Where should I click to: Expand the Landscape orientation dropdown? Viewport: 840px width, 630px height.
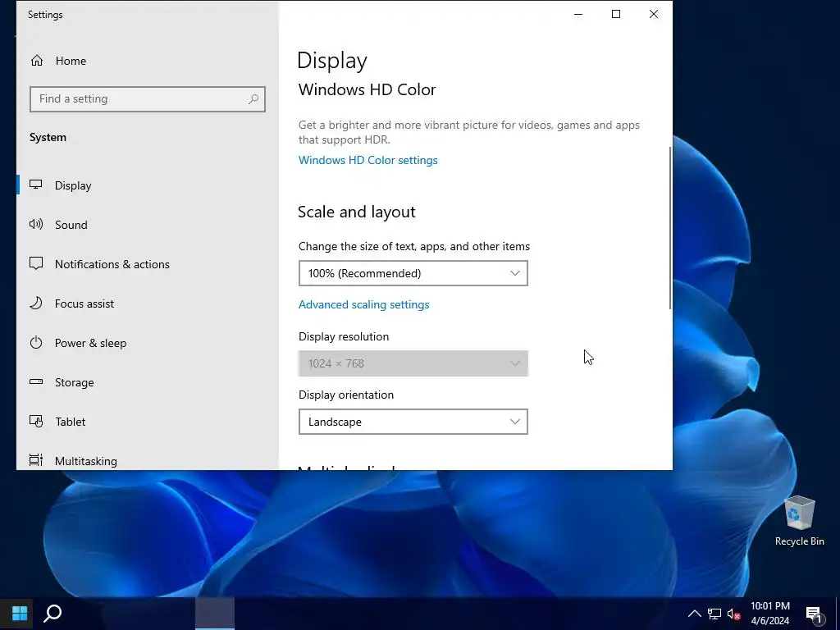(x=413, y=422)
